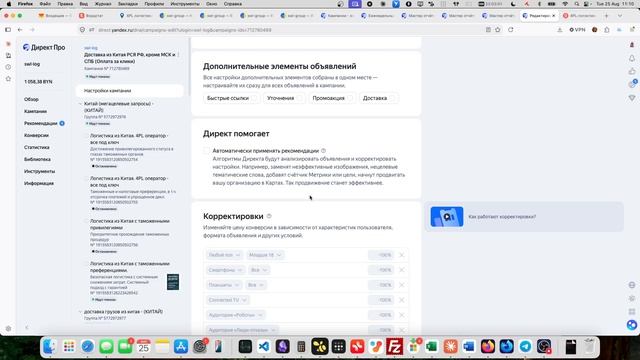Image resolution: width=640 pixels, height=360 pixels.
Task: Click the ad image thumbnail in the campaign tree
Action: tap(173, 282)
